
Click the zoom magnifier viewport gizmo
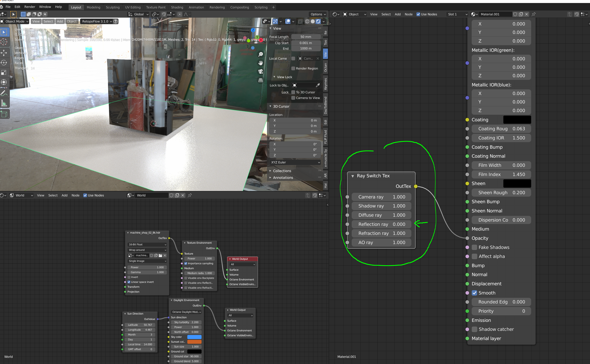(261, 54)
